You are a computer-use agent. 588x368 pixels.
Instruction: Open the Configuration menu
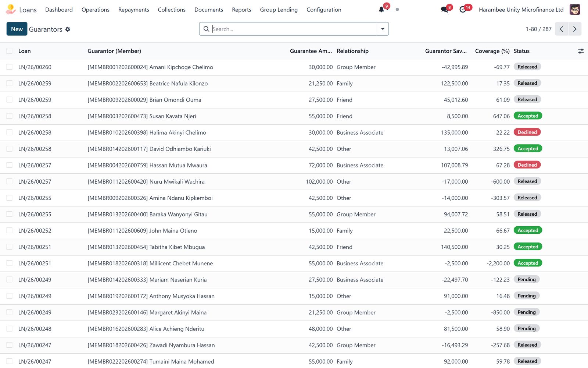[x=324, y=10]
